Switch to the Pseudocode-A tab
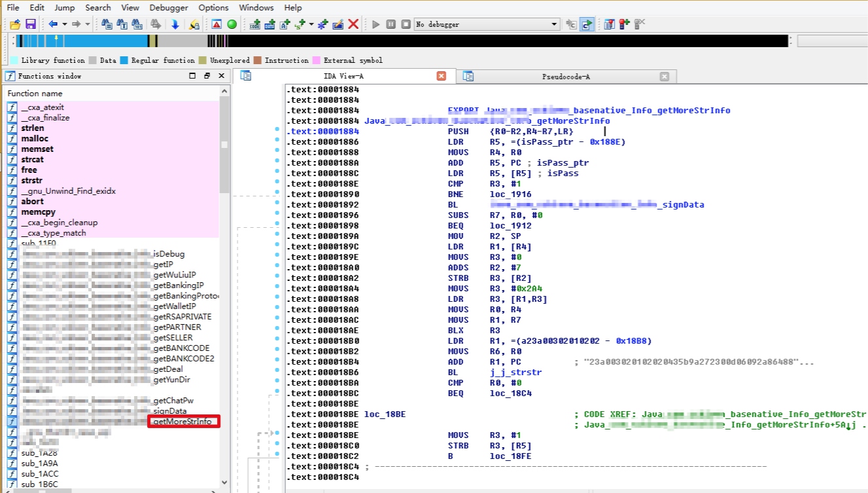Viewport: 868px width, 493px height. (566, 77)
